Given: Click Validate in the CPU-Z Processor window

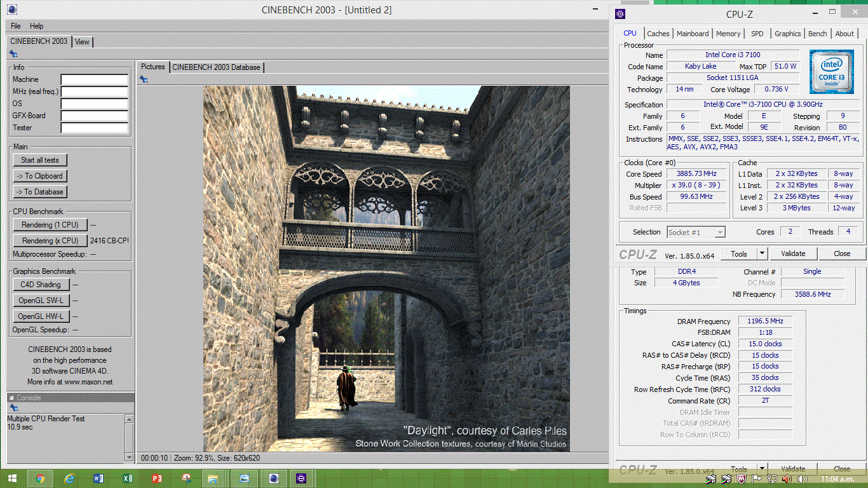Looking at the screenshot, I should [x=793, y=254].
